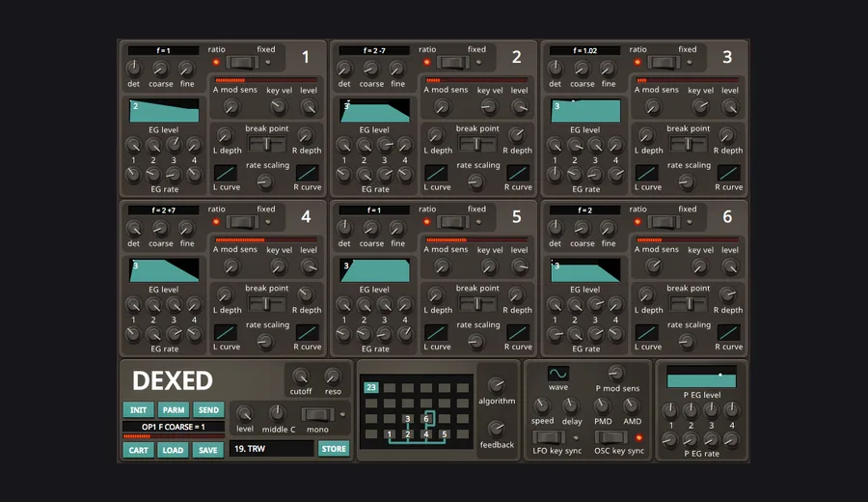Screen dimensions: 868x502
Task: Click operator 2 coarse knob
Action: 371,69
